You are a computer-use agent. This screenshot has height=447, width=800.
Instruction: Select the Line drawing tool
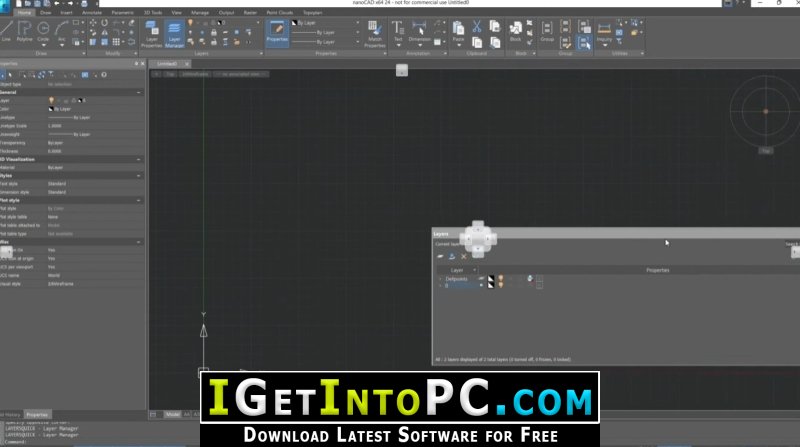[x=6, y=31]
